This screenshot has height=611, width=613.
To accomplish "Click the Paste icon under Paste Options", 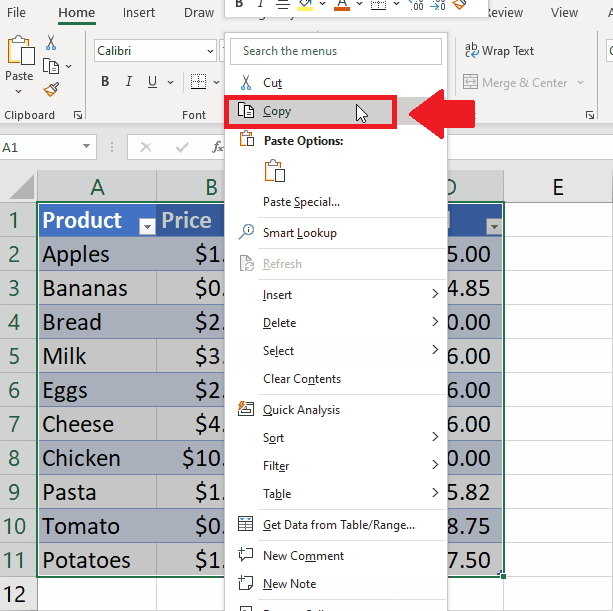I will (275, 171).
